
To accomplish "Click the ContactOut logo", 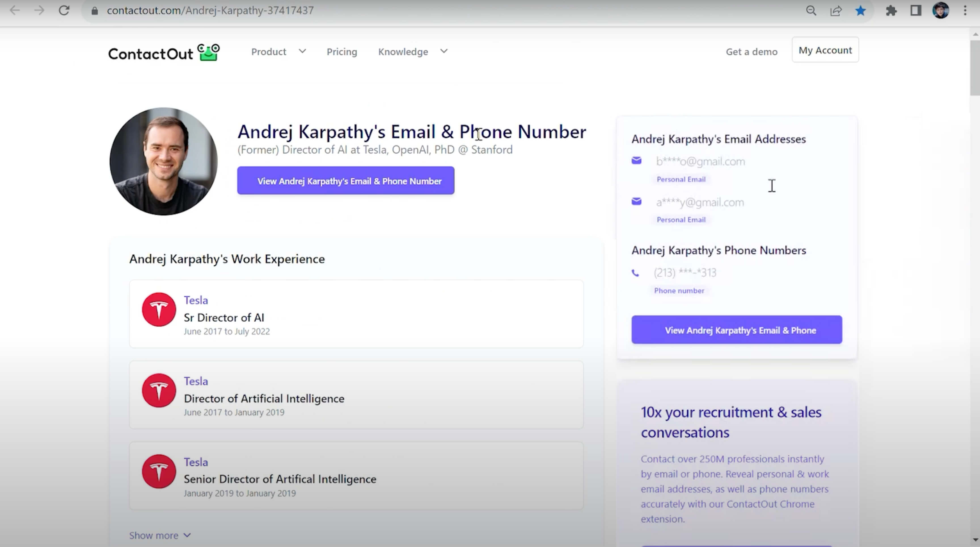I will coord(164,52).
